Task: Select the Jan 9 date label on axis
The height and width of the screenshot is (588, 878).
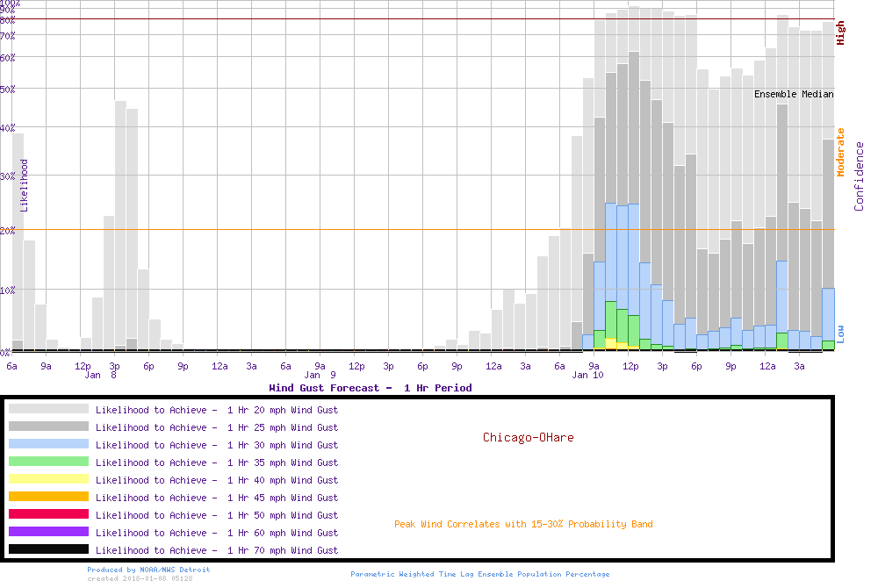Action: coord(320,376)
